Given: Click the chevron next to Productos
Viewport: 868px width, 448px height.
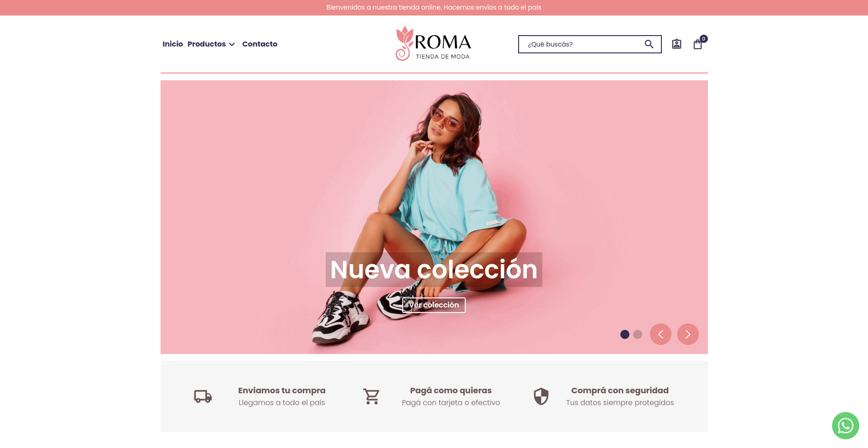Looking at the screenshot, I should point(232,44).
